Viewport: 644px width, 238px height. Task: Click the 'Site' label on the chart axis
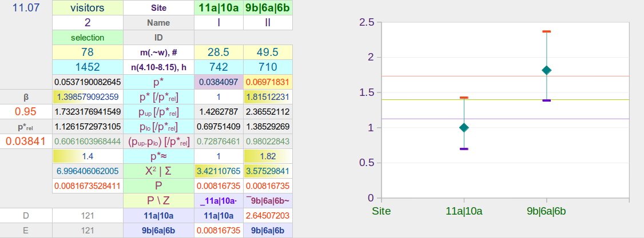[x=381, y=211]
